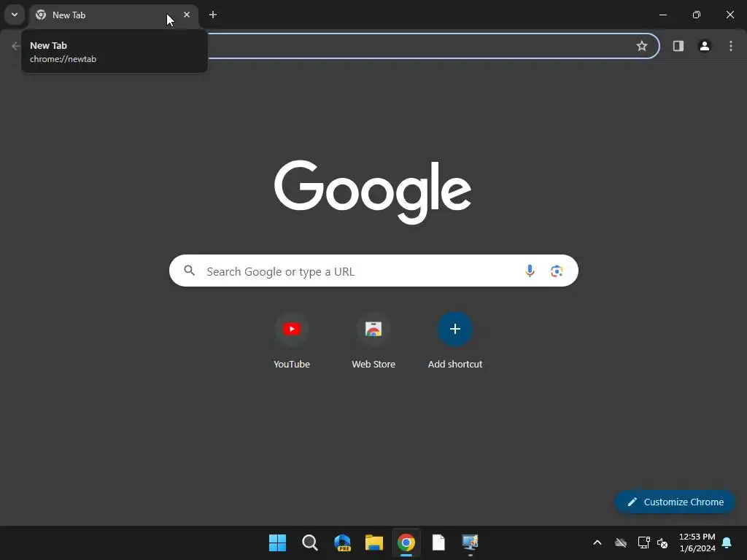Open the Chrome three-dot menu
Screen dimensions: 747x560
coord(731,46)
